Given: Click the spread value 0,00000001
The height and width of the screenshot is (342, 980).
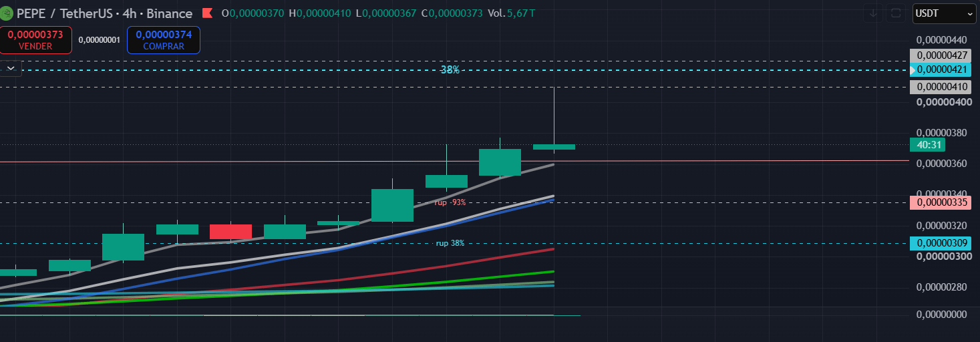Looking at the screenshot, I should point(99,40).
